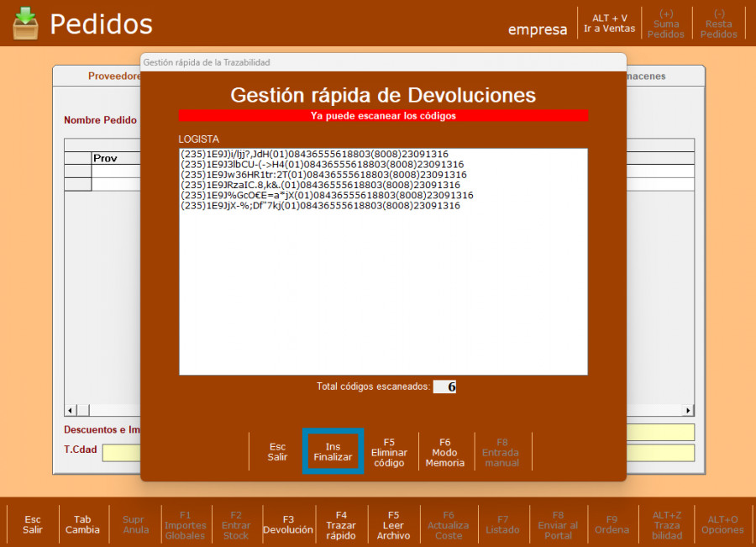
Task: Click left arrow of horizontal scrollbar
Action: (x=70, y=410)
